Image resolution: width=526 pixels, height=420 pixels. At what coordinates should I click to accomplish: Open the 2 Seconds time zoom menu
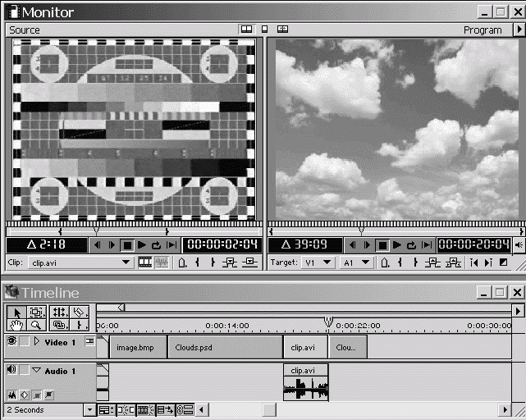89,409
